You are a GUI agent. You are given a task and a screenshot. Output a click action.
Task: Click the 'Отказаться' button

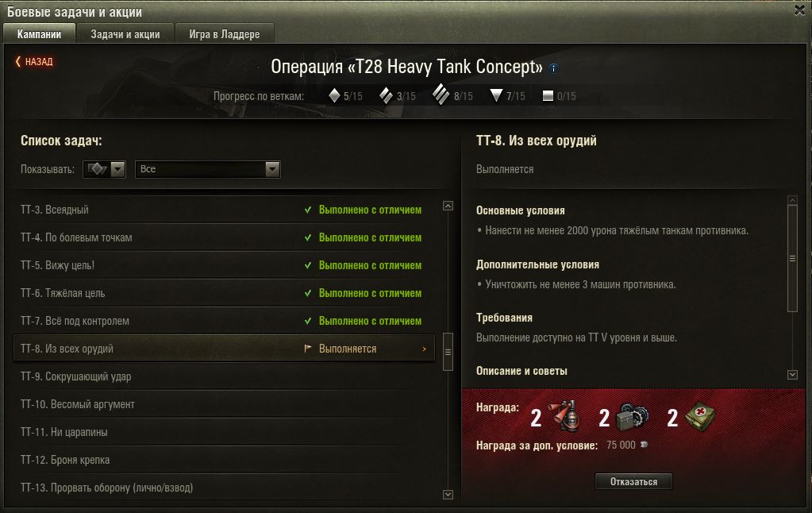633,481
